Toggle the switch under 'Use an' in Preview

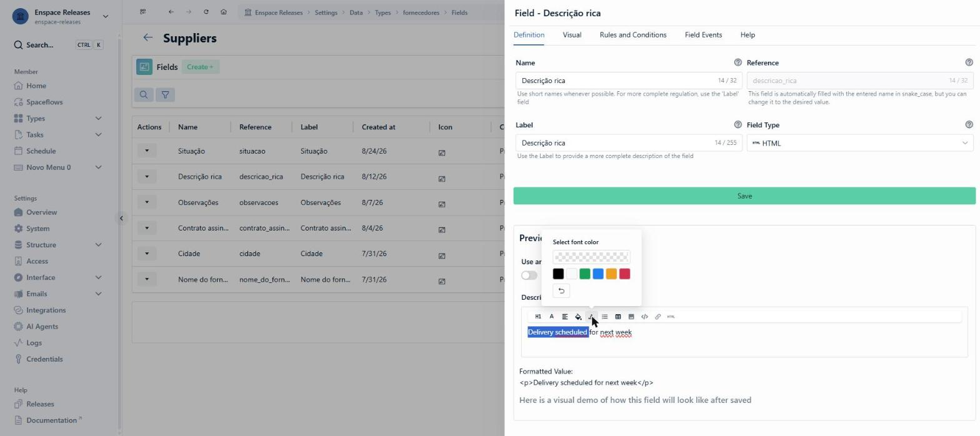click(x=529, y=275)
